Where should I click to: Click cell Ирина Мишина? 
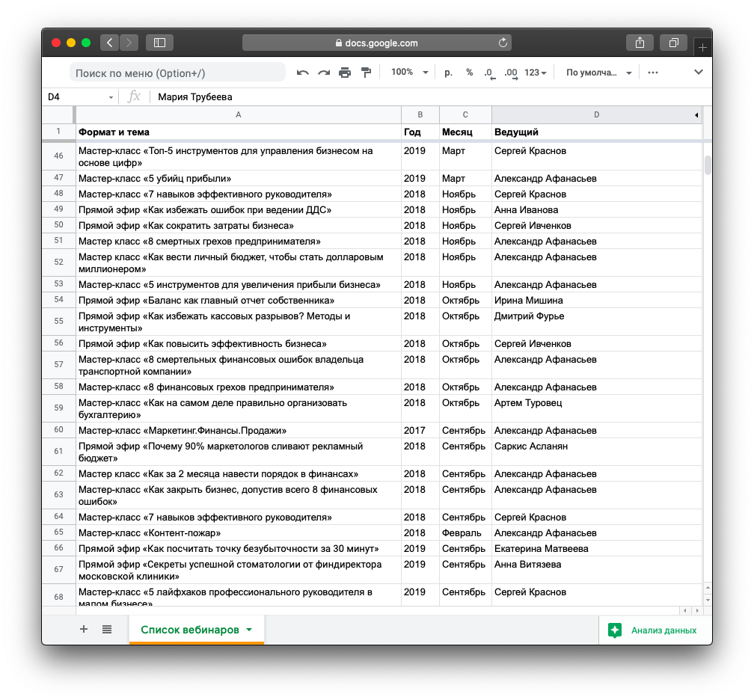tap(596, 300)
